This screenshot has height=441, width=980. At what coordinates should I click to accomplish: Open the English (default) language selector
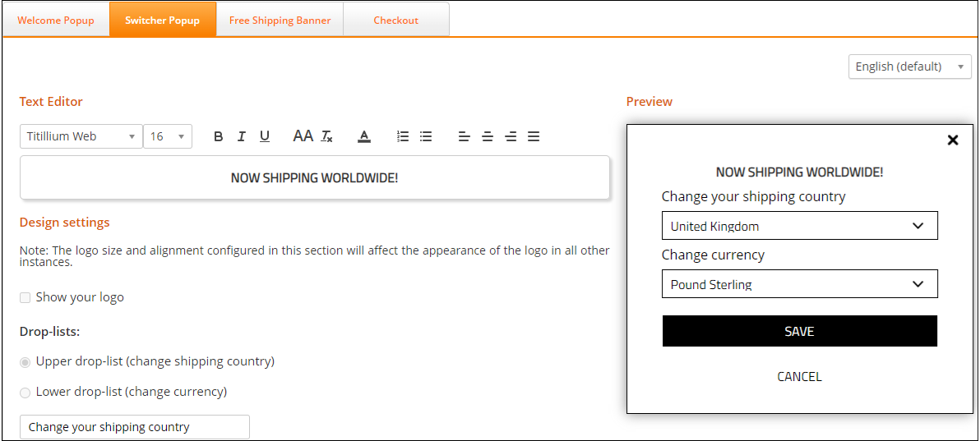point(909,67)
